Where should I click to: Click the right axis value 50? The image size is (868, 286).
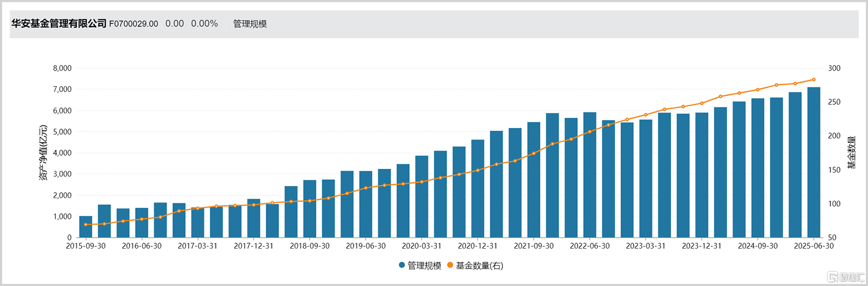(x=832, y=238)
